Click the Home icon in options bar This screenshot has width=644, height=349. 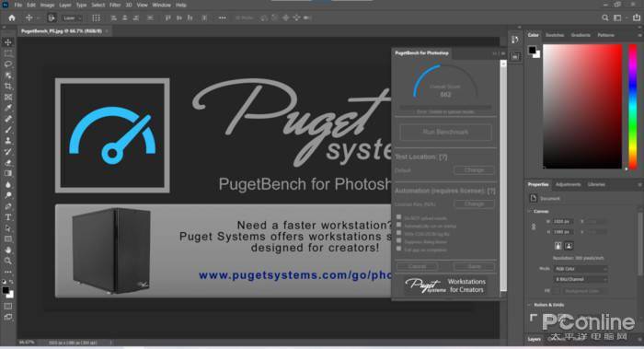coord(11,17)
